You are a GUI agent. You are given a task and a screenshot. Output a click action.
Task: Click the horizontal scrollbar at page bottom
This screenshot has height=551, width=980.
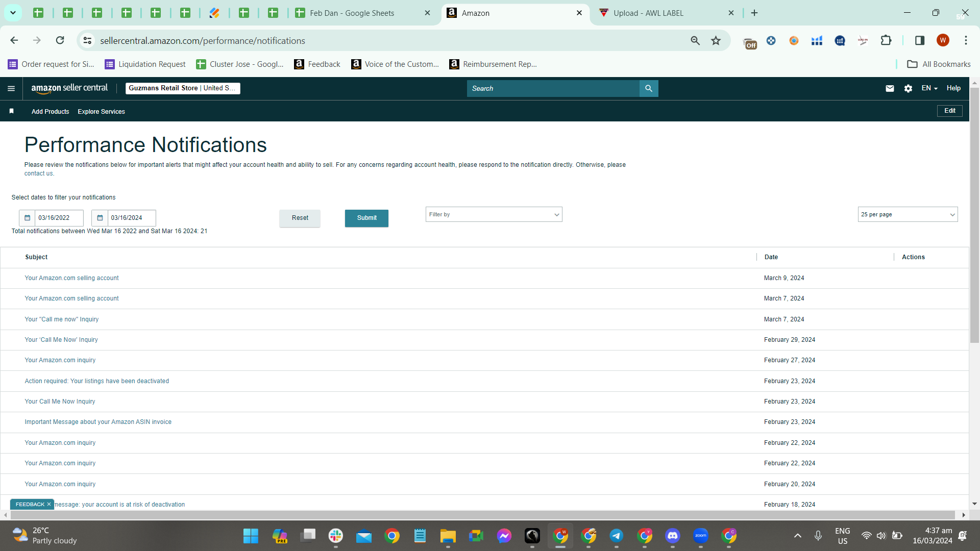point(482,515)
